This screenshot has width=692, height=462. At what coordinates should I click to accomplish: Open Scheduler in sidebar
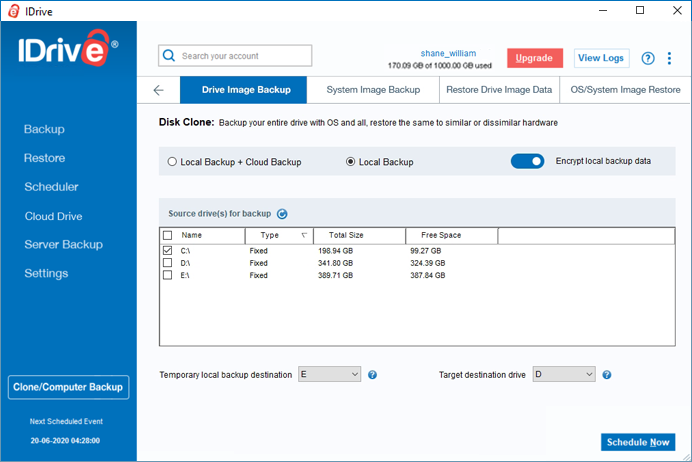click(x=51, y=187)
